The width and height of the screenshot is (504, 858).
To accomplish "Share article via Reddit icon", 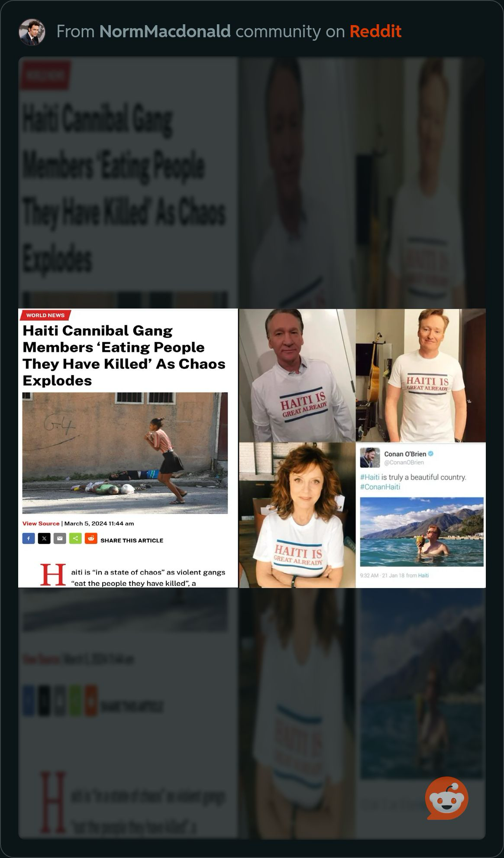I will pos(91,539).
